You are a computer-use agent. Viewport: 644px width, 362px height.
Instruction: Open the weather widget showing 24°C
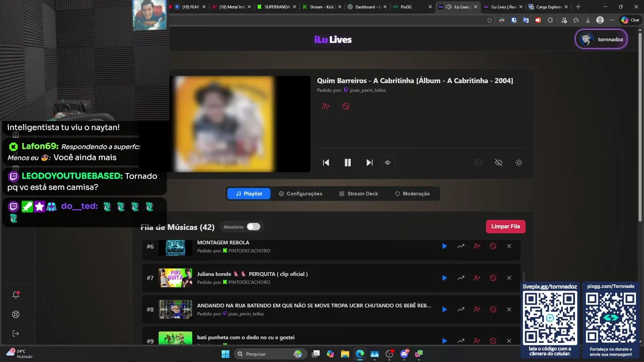(19, 353)
